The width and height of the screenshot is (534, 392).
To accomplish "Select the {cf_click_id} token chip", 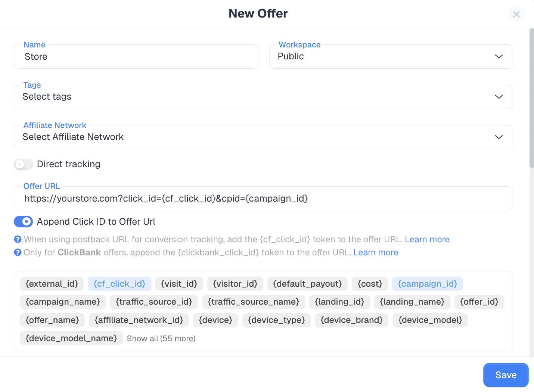I will point(119,284).
